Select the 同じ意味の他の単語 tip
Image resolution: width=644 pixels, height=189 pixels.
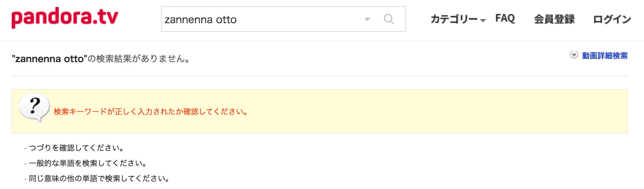[99, 178]
